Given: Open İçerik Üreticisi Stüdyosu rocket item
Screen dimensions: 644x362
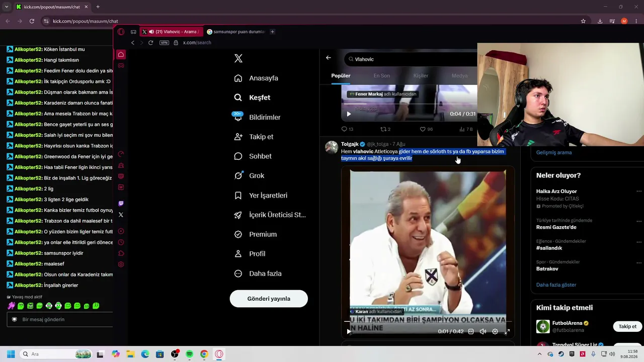Looking at the screenshot, I should (270, 215).
